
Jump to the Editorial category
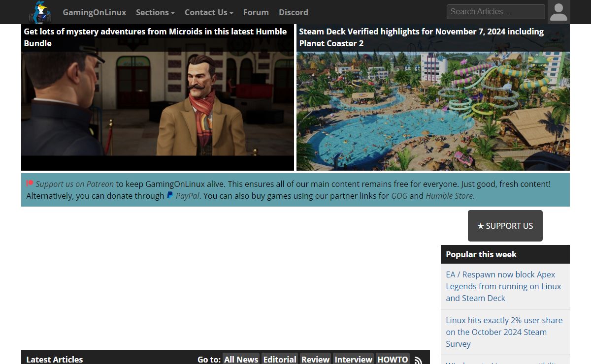click(x=280, y=359)
